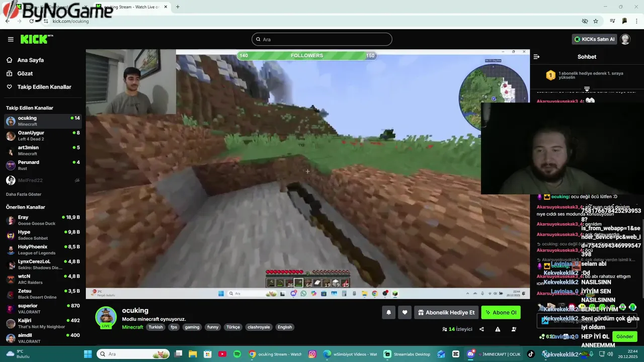Click the channel moderators icon
The image size is (644, 362).
pyautogui.click(x=514, y=329)
